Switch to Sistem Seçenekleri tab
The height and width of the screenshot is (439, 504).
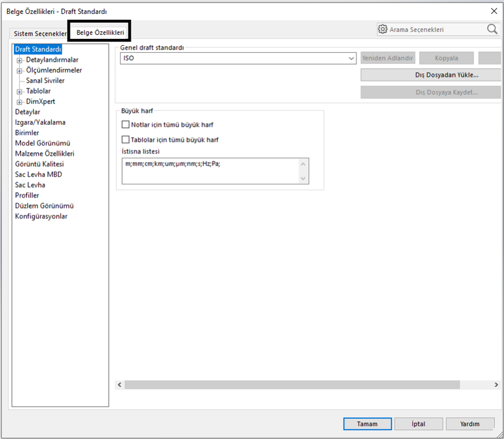[x=40, y=33]
